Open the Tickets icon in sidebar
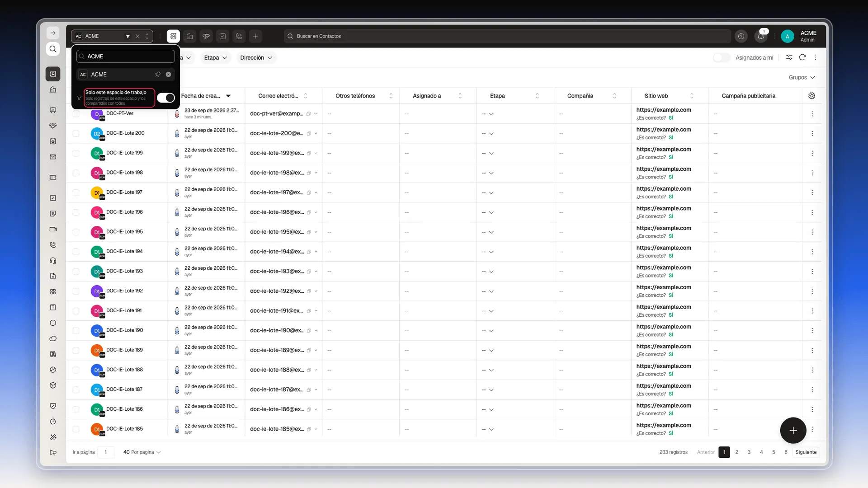The image size is (868, 488). coord(53,178)
